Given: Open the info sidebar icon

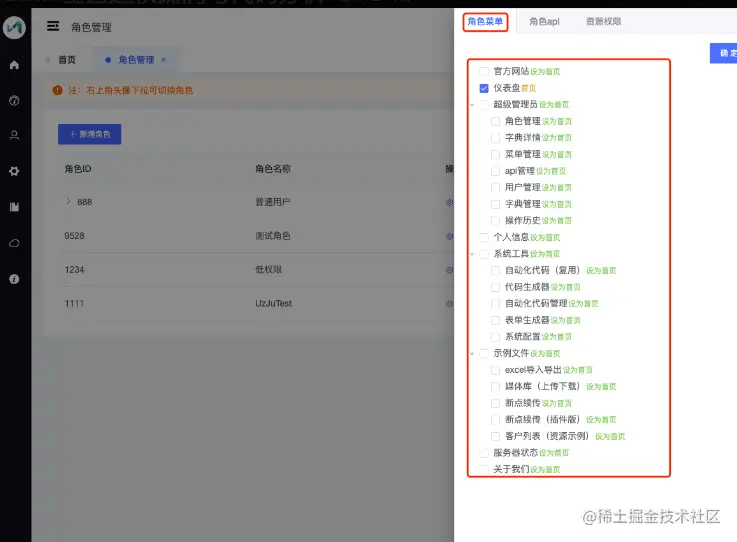Looking at the screenshot, I should 14,279.
